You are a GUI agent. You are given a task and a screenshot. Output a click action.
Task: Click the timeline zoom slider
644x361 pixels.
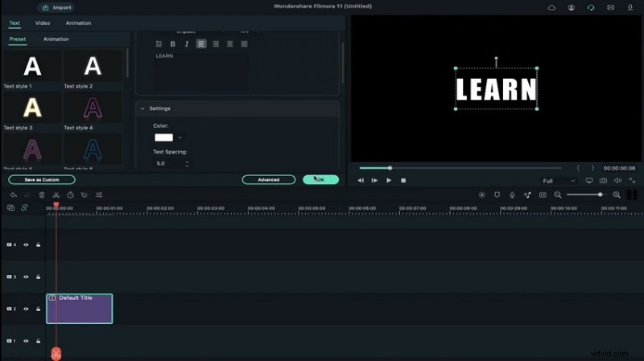click(x=586, y=195)
